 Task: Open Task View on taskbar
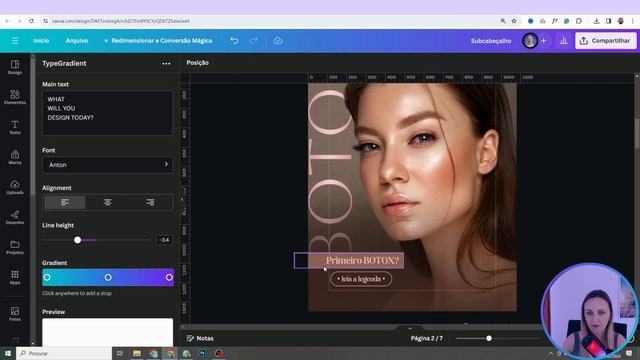pyautogui.click(x=120, y=353)
